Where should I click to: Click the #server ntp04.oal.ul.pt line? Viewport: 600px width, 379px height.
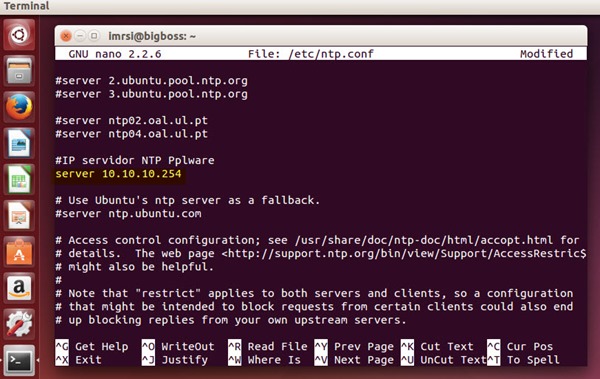click(132, 134)
